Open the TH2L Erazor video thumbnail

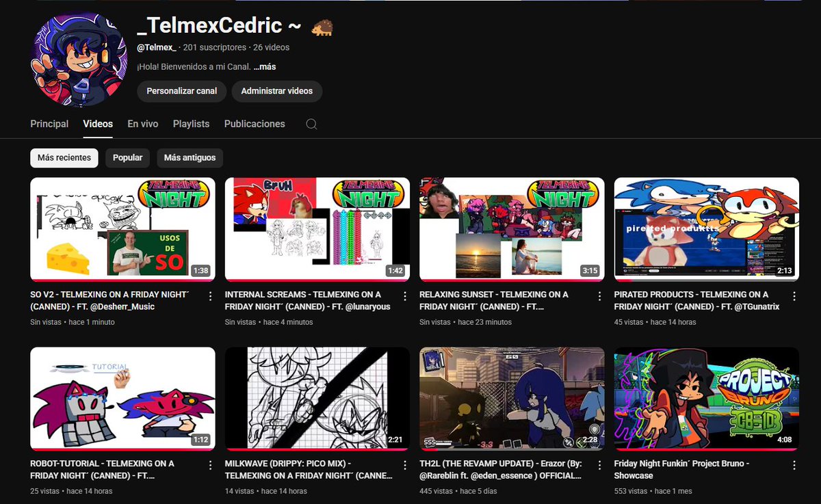tap(512, 399)
